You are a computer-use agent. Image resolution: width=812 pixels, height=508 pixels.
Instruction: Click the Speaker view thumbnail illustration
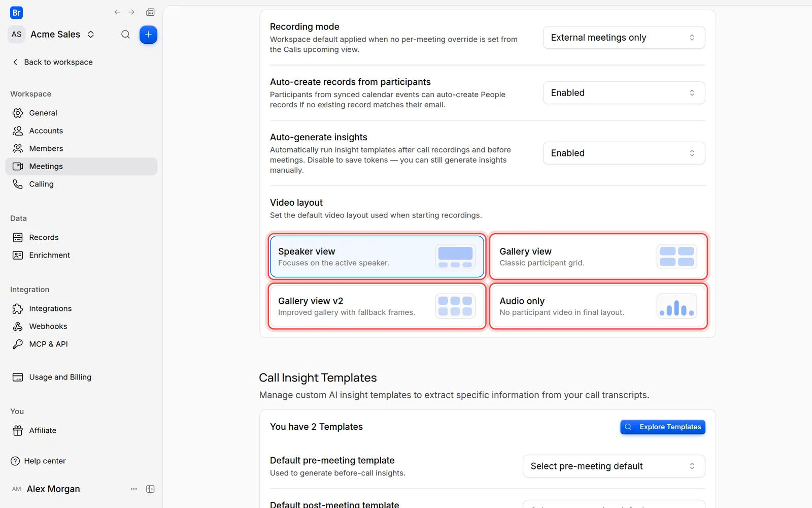tap(455, 257)
